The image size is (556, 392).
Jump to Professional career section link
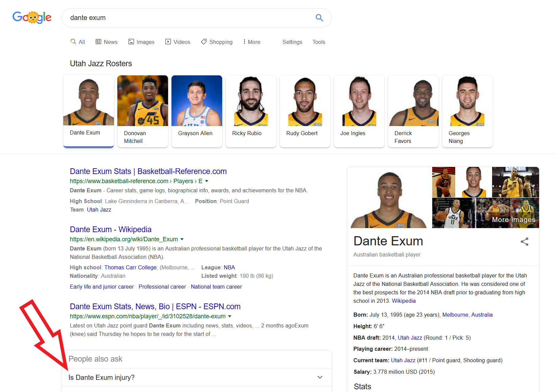(162, 287)
